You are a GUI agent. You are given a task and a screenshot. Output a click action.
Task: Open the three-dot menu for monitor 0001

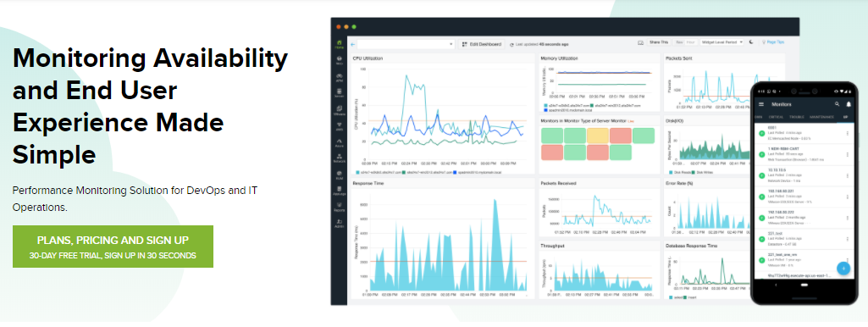[x=847, y=133]
